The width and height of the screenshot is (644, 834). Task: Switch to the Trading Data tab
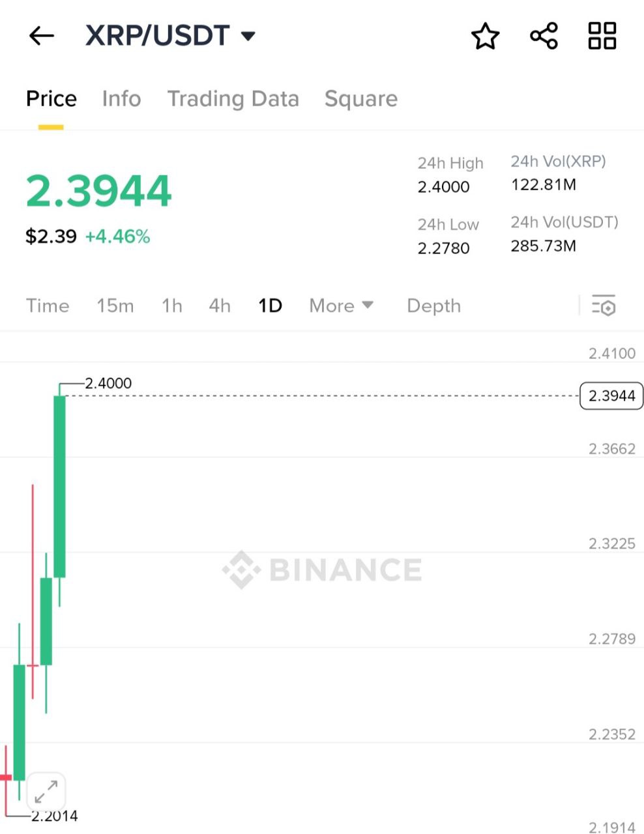(233, 99)
